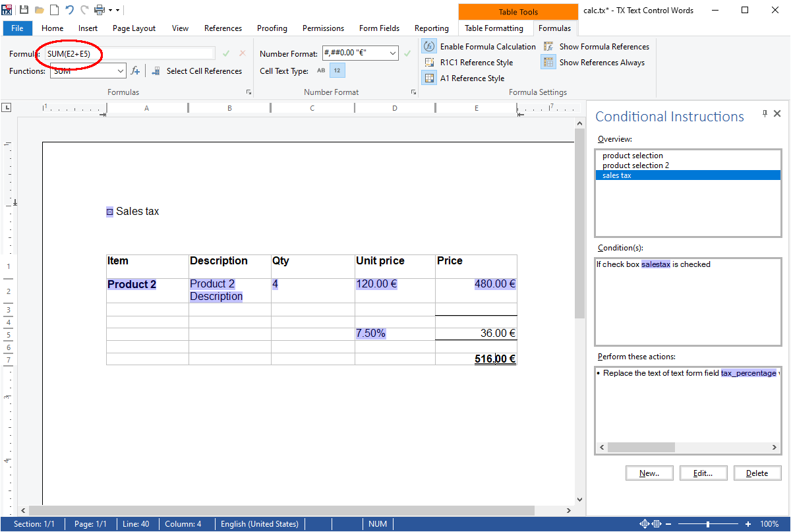The image size is (791, 532).
Task: Click the 7.50% tax percentage field
Action: point(370,334)
